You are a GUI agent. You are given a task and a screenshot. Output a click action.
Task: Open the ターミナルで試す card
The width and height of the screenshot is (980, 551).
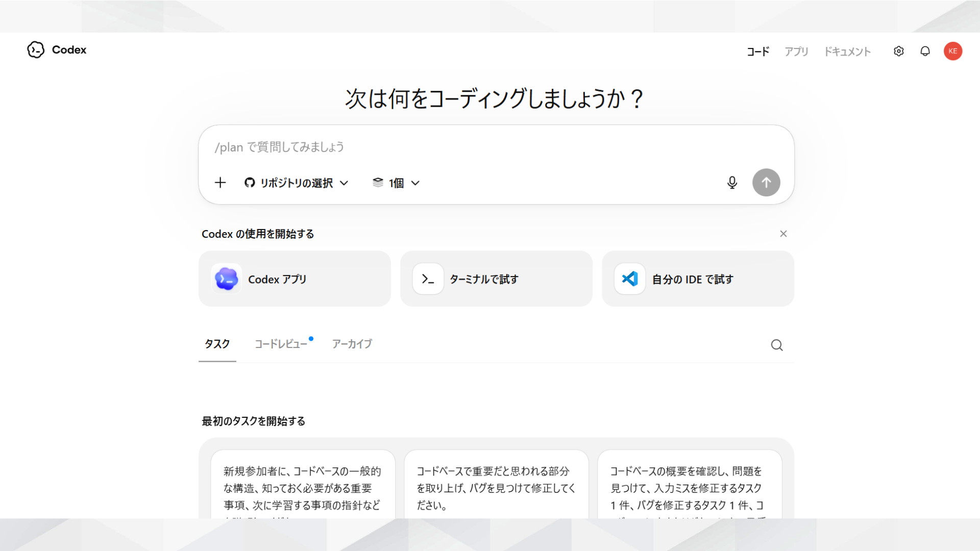(496, 279)
